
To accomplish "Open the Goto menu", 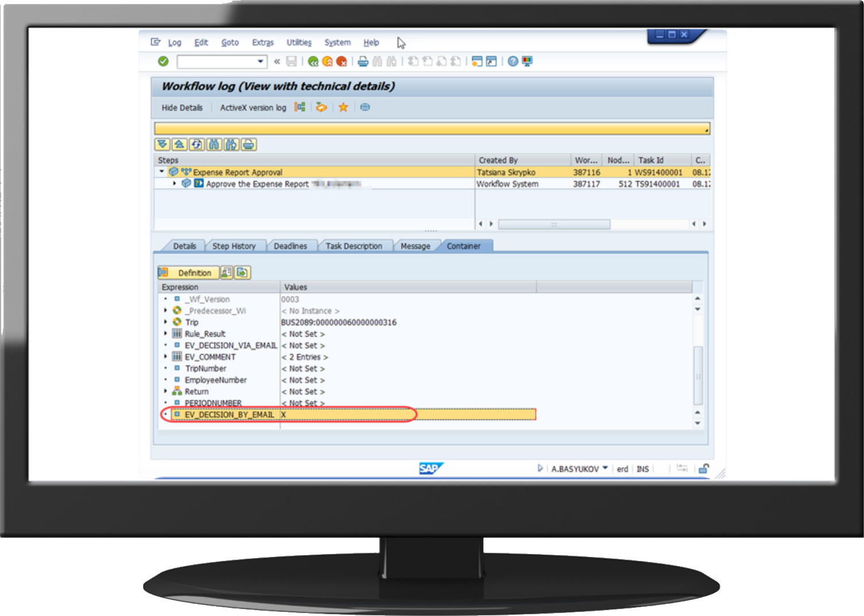I will tap(230, 43).
